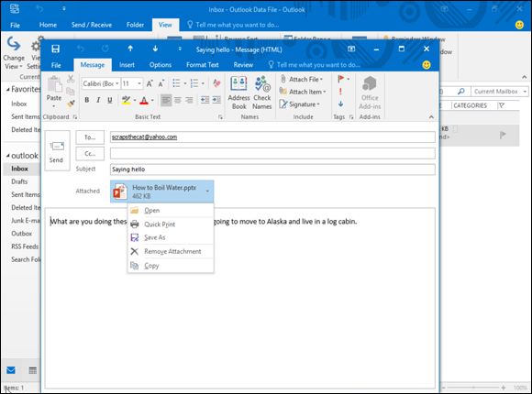Click the bullet list icon
Image resolution: width=532 pixels, height=394 pixels.
click(176, 83)
